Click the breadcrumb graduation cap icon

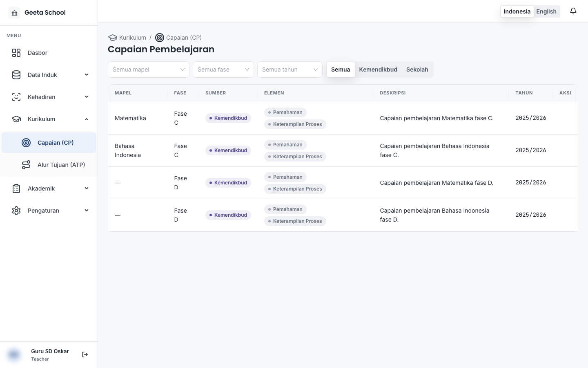113,38
